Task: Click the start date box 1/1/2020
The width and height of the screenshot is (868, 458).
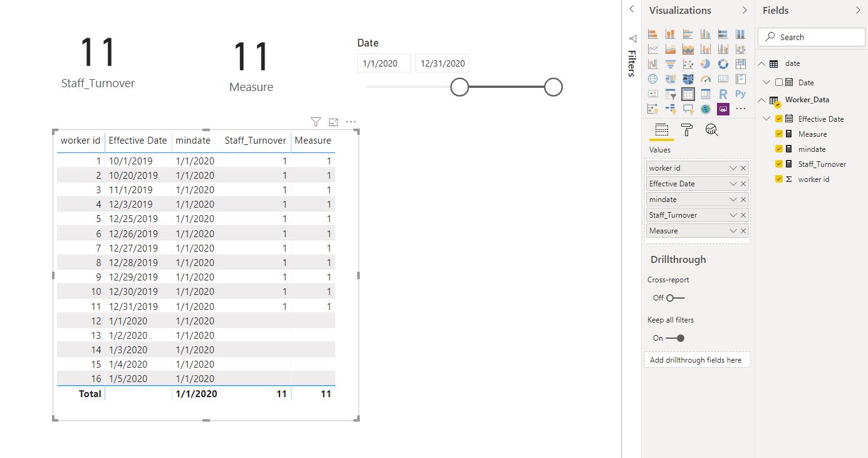Action: (384, 63)
